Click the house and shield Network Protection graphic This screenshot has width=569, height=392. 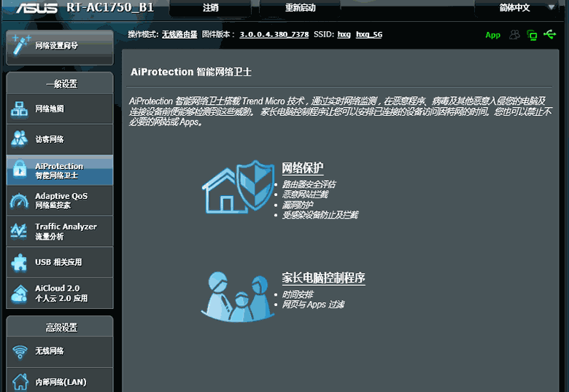click(239, 187)
